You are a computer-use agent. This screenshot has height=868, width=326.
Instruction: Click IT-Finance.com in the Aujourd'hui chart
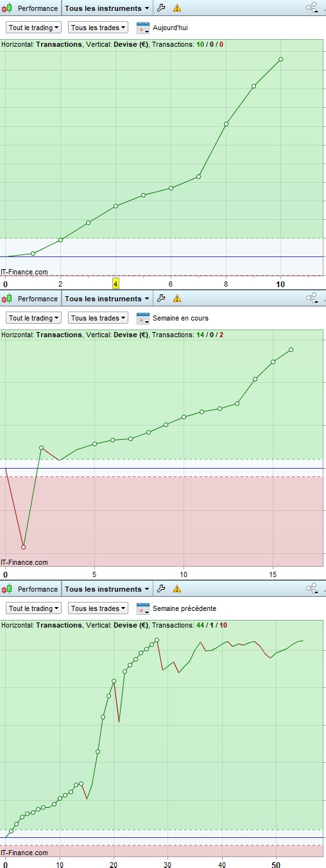coord(24,272)
